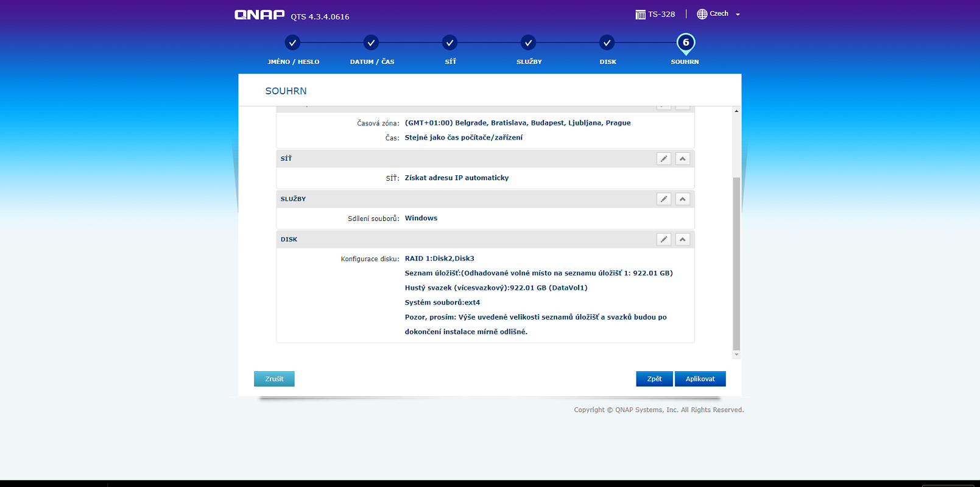Go to the SLUŽBY step checkmark
980x487 pixels.
pyautogui.click(x=528, y=43)
